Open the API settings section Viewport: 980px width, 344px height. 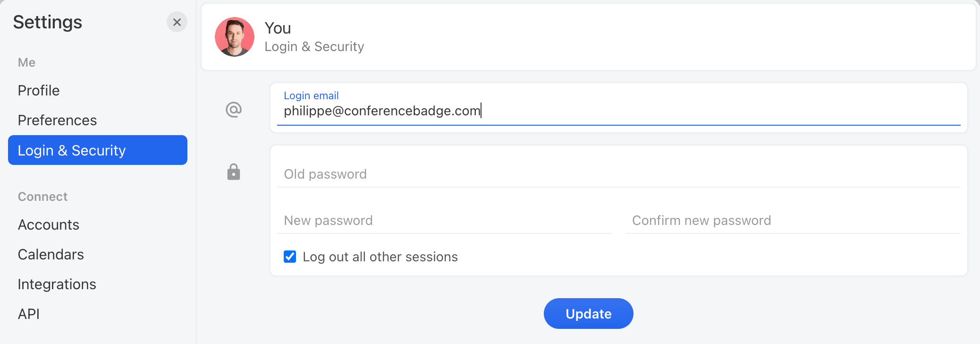click(28, 314)
